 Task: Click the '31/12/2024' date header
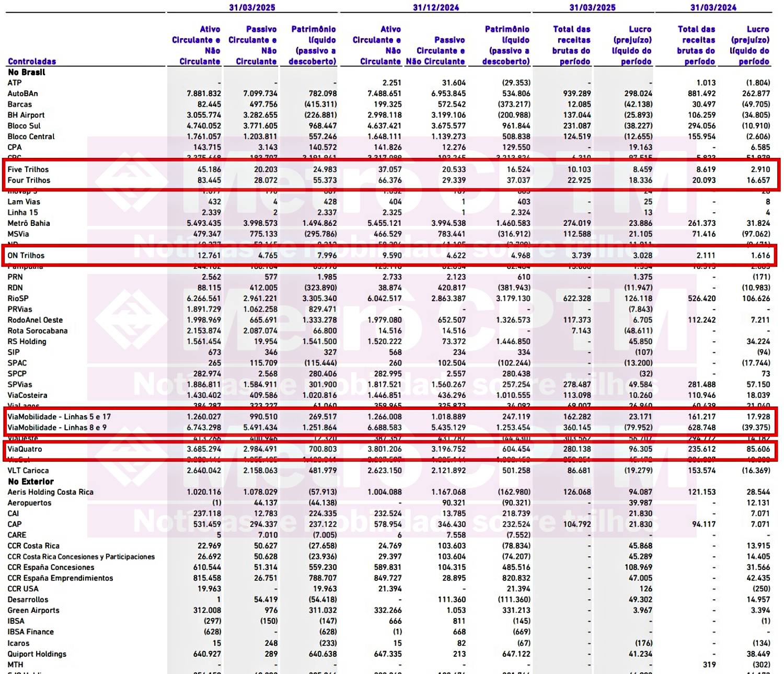click(x=436, y=7)
